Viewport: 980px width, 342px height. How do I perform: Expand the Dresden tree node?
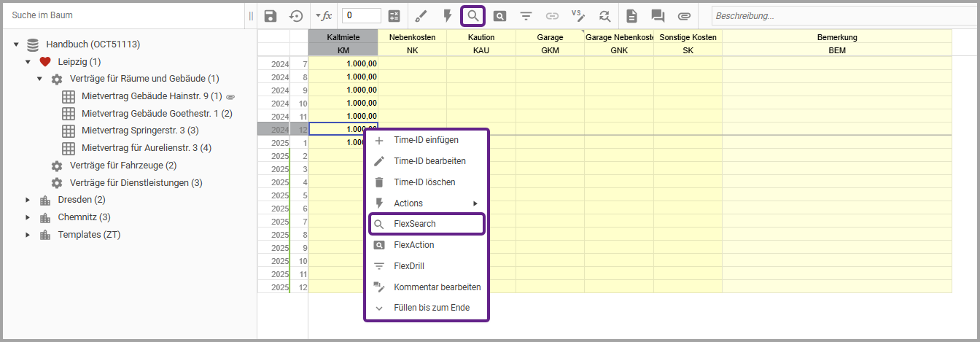tap(28, 200)
